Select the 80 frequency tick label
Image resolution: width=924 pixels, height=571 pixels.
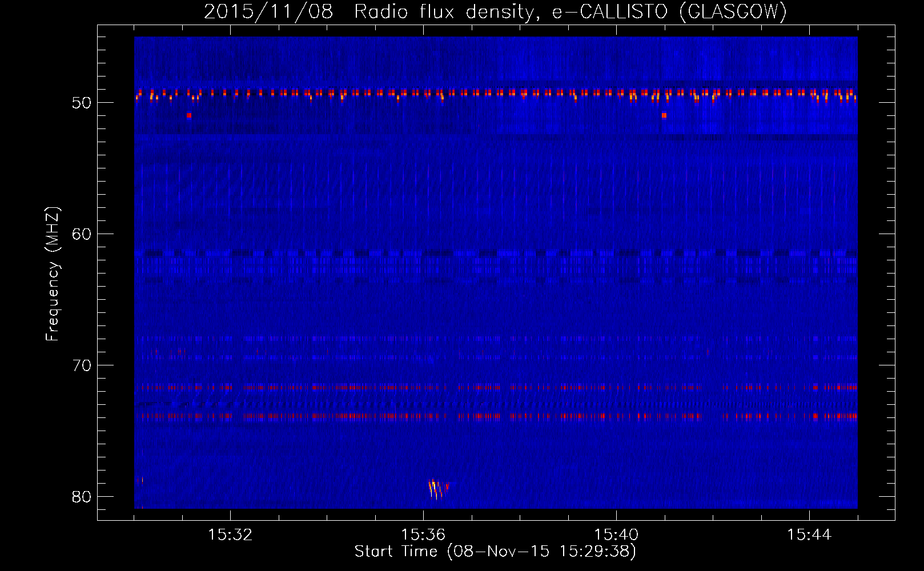point(82,497)
